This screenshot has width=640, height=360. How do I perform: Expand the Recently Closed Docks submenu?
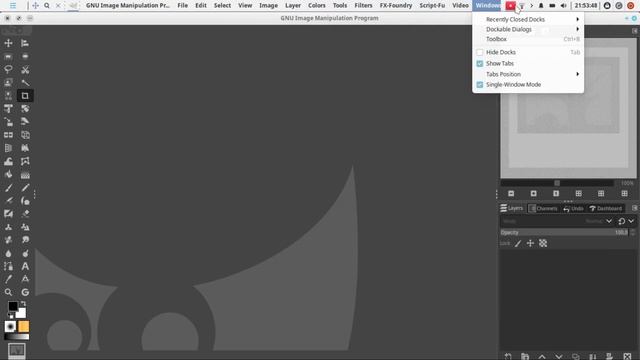(x=528, y=19)
